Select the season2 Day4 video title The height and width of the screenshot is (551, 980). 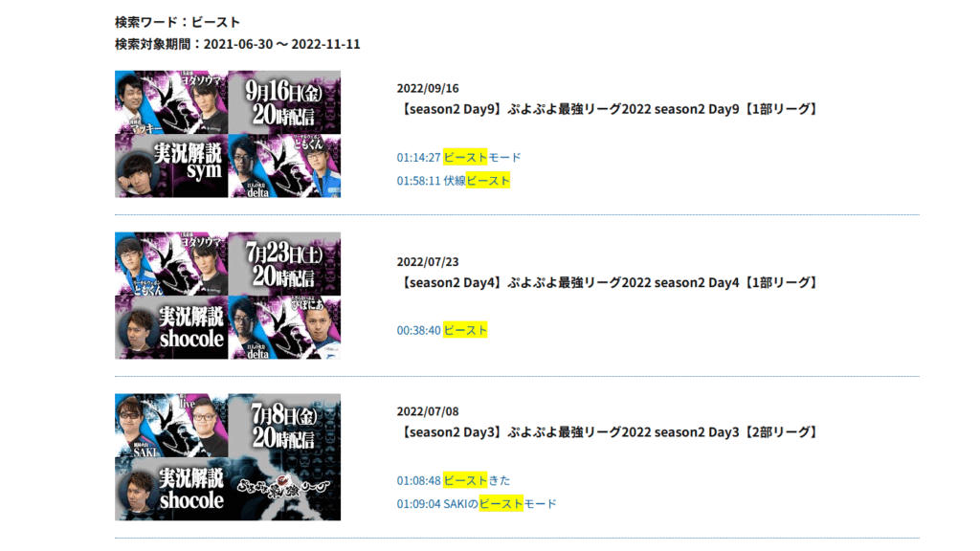tap(608, 283)
